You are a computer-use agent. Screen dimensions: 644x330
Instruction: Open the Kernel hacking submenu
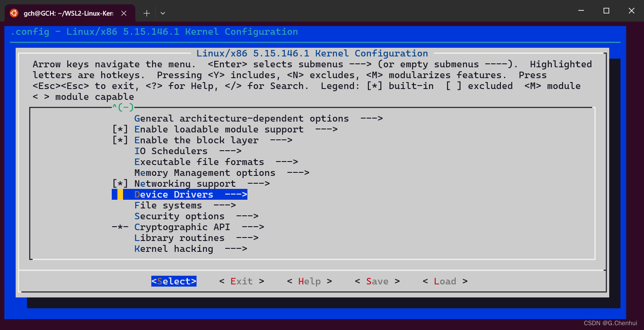(x=191, y=249)
